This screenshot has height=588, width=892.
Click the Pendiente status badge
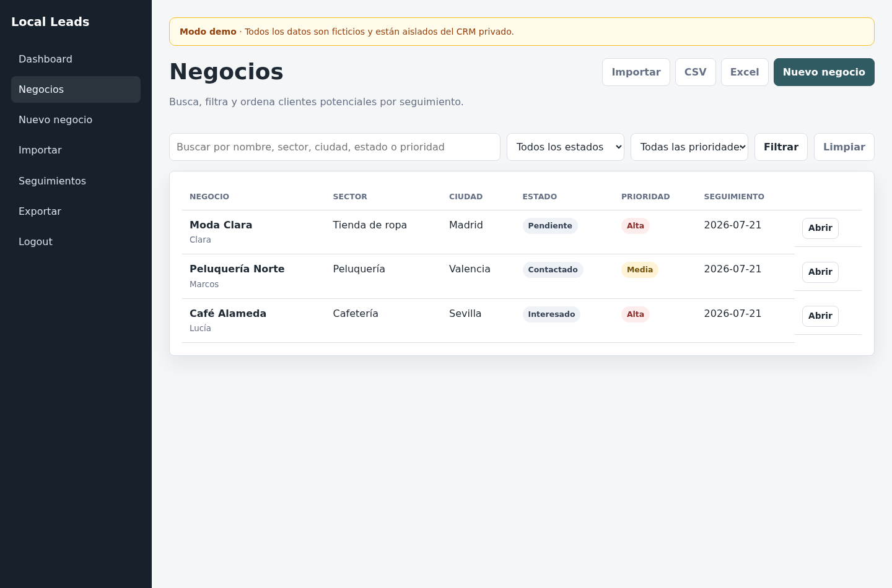tap(550, 226)
